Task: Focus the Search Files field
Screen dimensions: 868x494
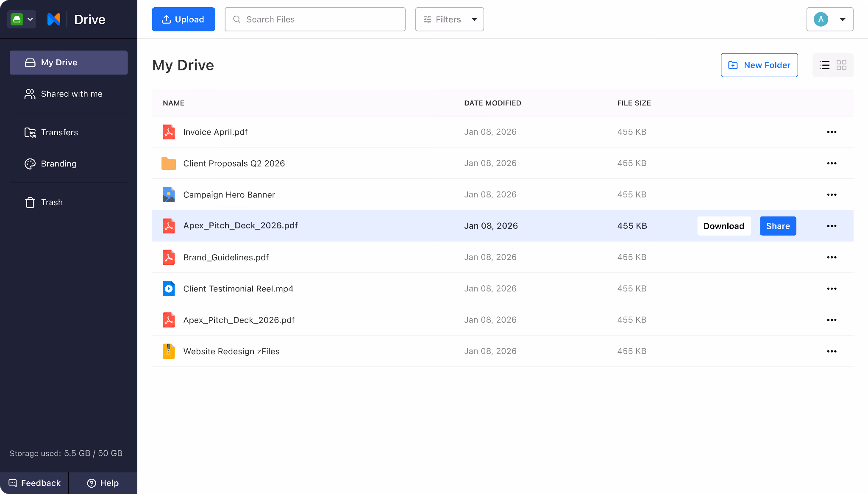Action: [x=315, y=19]
